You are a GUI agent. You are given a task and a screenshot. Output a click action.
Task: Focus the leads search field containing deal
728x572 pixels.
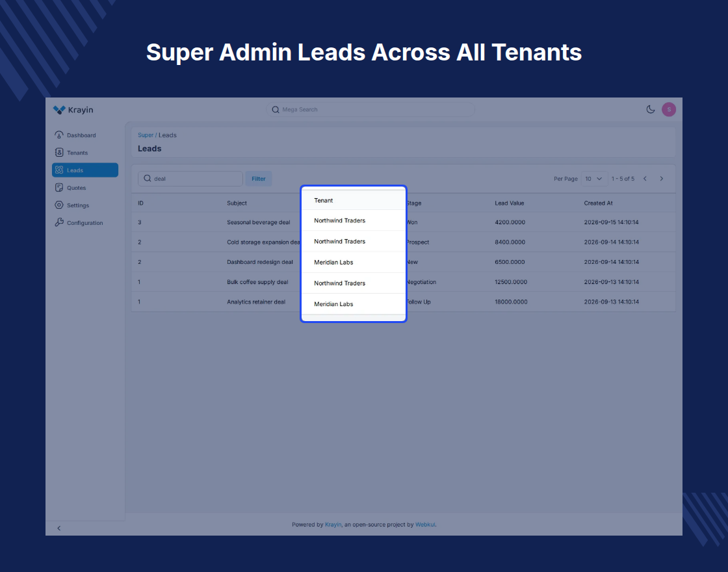190,179
